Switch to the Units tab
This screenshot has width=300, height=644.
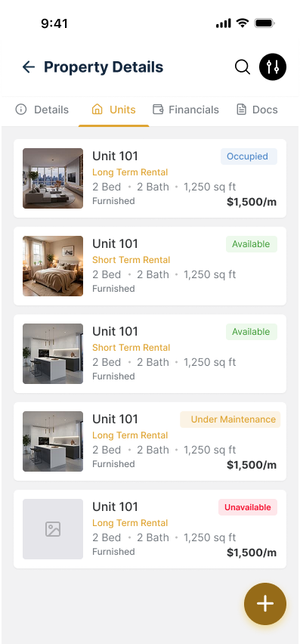point(113,110)
